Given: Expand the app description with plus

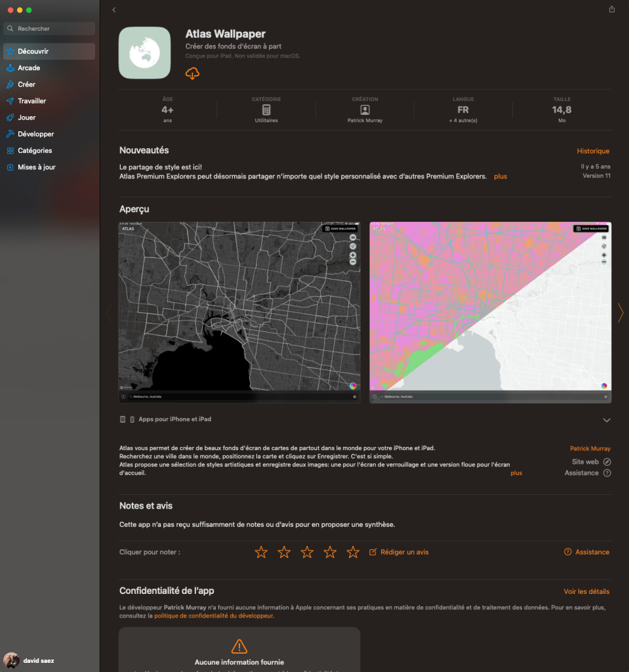Looking at the screenshot, I should click(x=516, y=473).
